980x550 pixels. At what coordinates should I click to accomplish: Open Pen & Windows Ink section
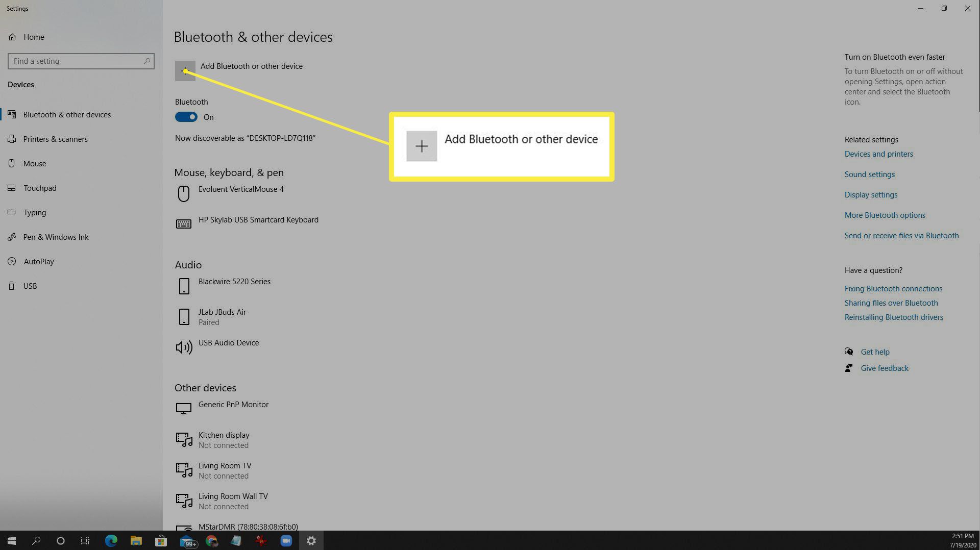[56, 237]
